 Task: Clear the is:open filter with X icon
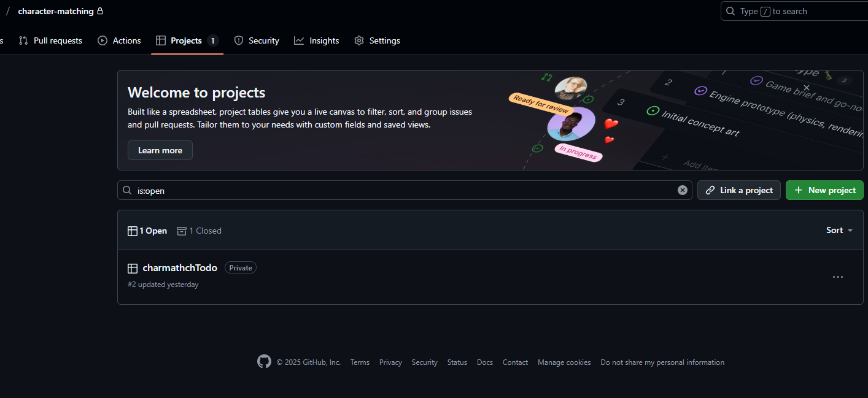pos(682,190)
